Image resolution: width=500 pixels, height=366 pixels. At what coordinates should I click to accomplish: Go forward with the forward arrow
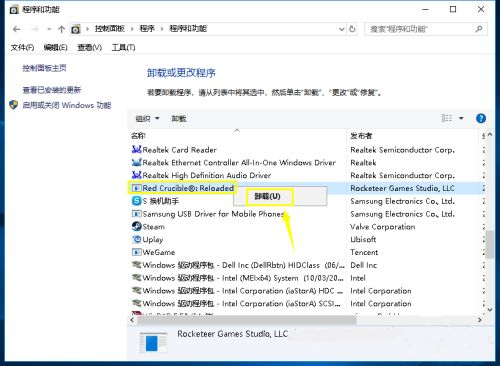tap(34, 29)
